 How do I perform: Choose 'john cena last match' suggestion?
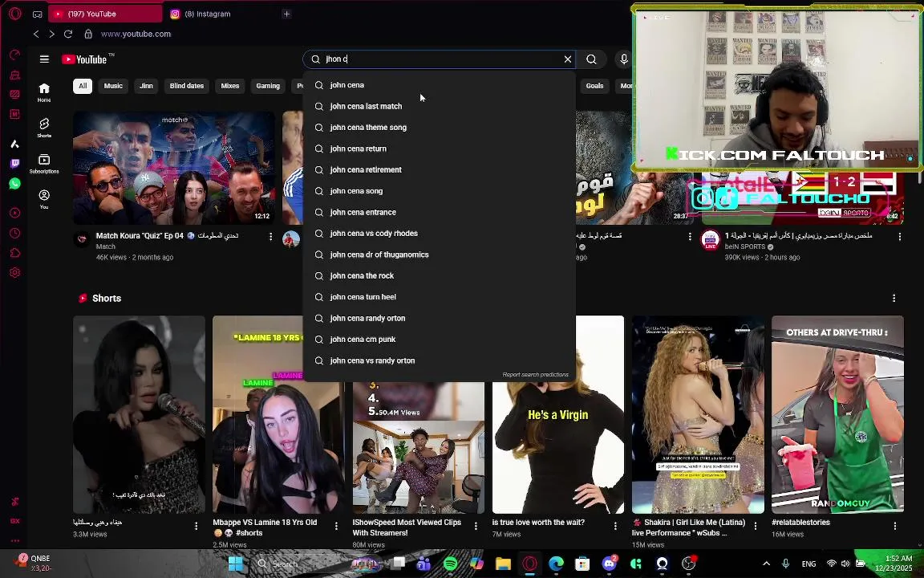(x=439, y=106)
